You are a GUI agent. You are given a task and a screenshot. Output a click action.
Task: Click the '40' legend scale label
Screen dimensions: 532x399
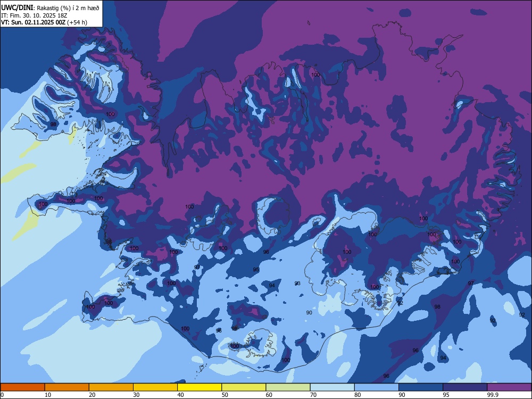point(180,395)
